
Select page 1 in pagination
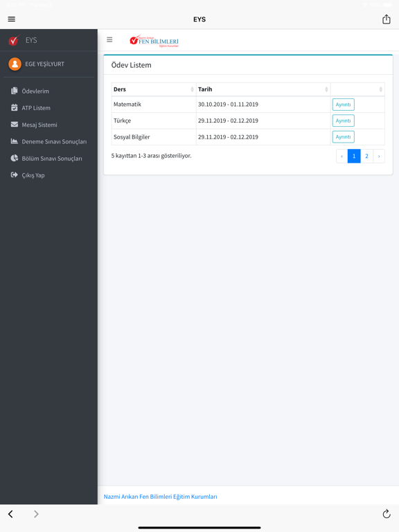pos(354,156)
